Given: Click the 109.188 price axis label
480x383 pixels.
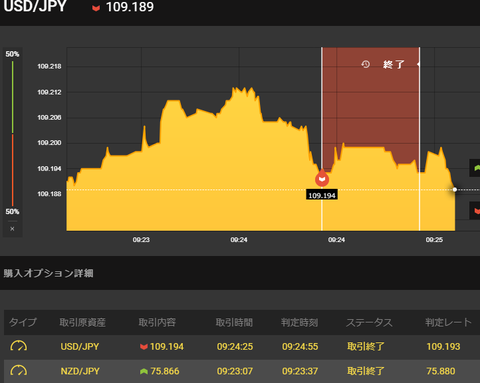Looking at the screenshot, I should (49, 194).
